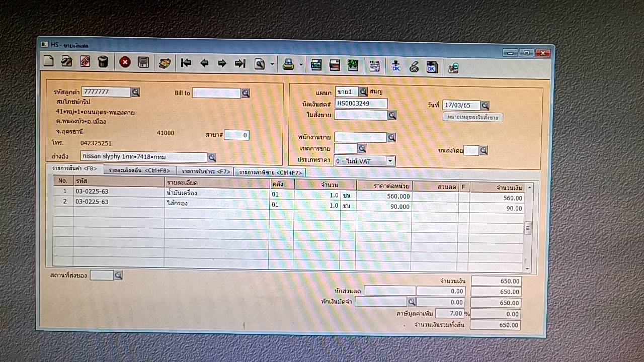Open date picker lookup next to 17/03/65

point(485,106)
